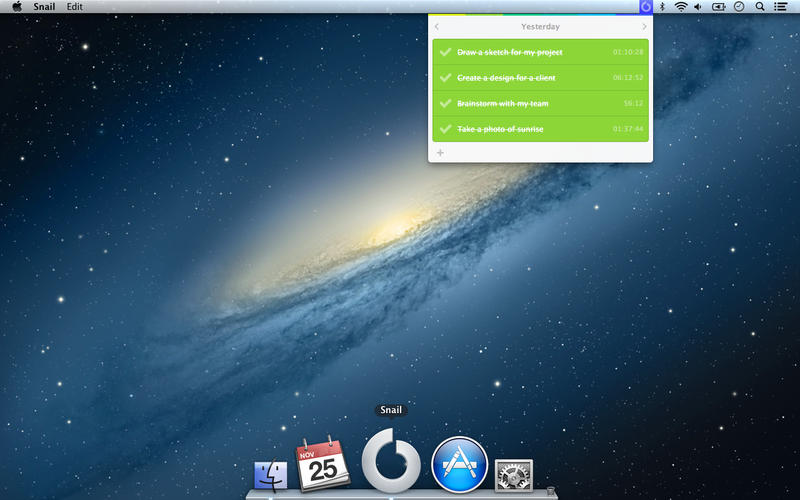The image size is (800, 500).
Task: Launch the App Store from the Dock
Action: point(459,465)
